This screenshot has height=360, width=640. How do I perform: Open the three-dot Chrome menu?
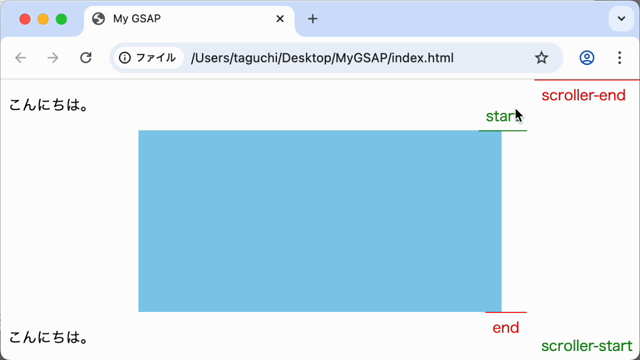coord(620,58)
